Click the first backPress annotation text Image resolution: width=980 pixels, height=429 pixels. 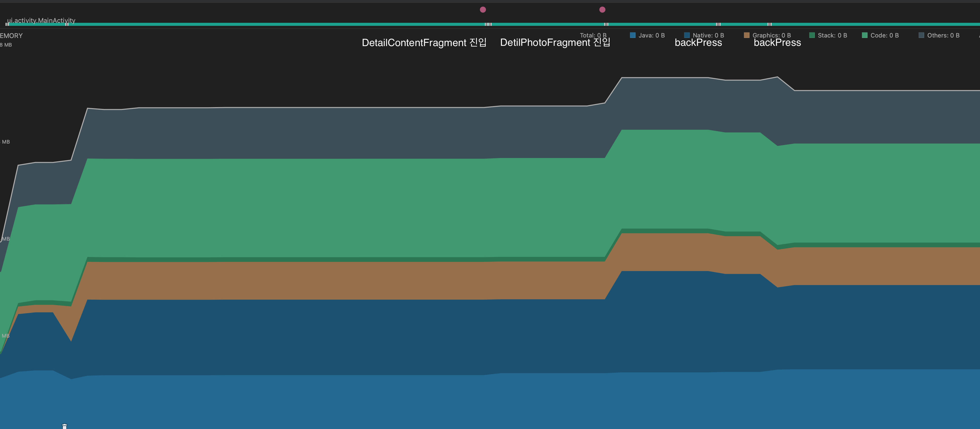698,43
